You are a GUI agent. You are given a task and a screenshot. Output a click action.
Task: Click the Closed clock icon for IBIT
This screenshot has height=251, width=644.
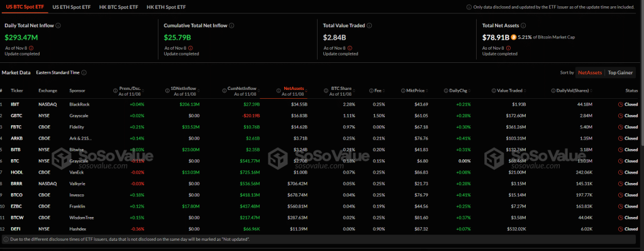(620, 104)
